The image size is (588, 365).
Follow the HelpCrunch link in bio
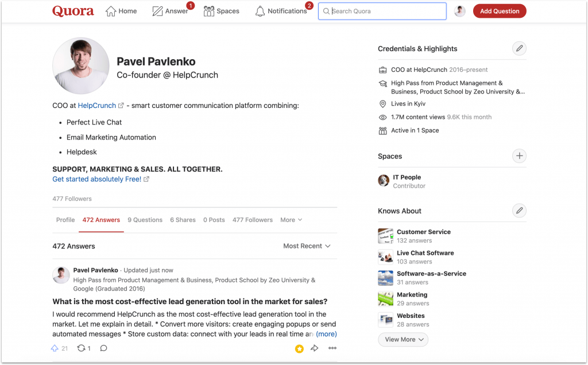(x=96, y=106)
